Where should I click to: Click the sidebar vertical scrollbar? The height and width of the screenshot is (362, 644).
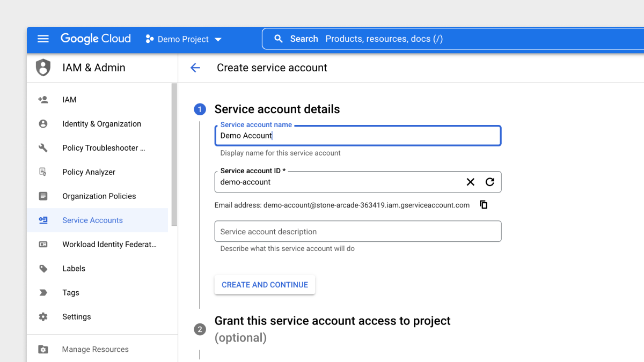tap(174, 154)
